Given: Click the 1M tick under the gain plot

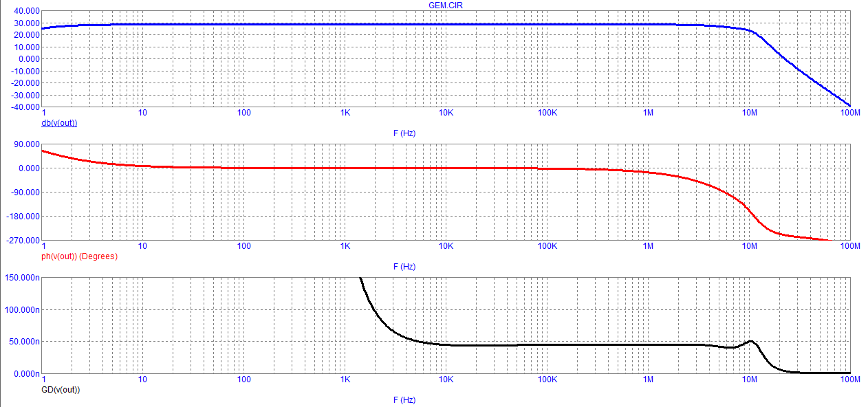Looking at the screenshot, I should (x=648, y=113).
